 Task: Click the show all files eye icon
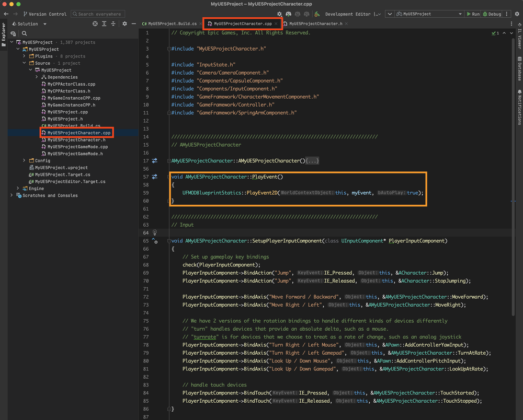[14, 33]
